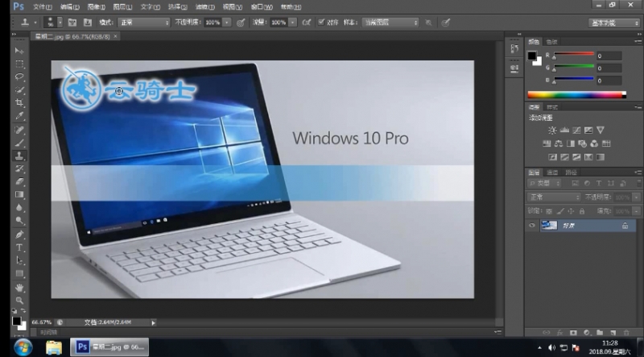Image resolution: width=644 pixels, height=357 pixels.
Task: Open the Filter (滤镜) menu
Action: [x=204, y=7]
